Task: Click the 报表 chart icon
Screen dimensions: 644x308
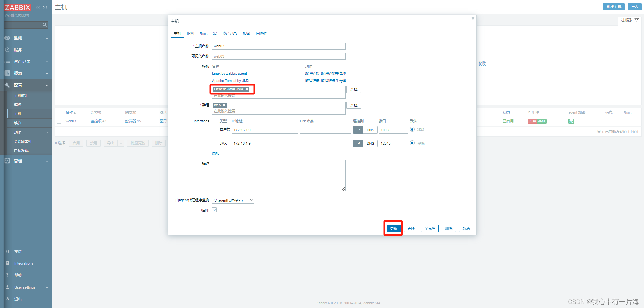Action: (7, 73)
